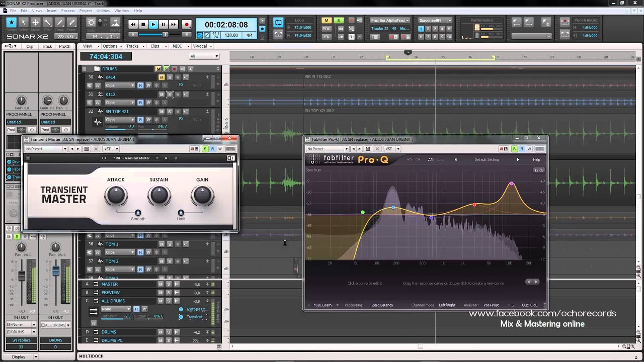Open the Screenset01 dropdown
The image size is (644, 362).
click(x=435, y=21)
